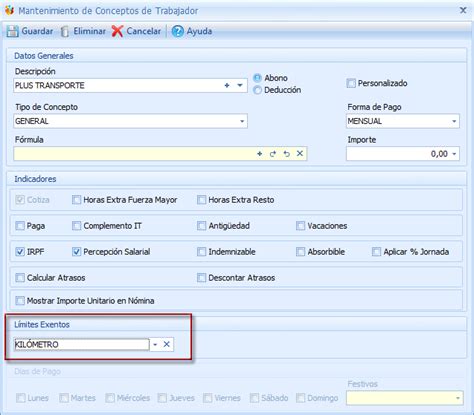Expand the Límites Exentos dropdown arrow
Viewport: 474px width, 415px height.
[155, 344]
